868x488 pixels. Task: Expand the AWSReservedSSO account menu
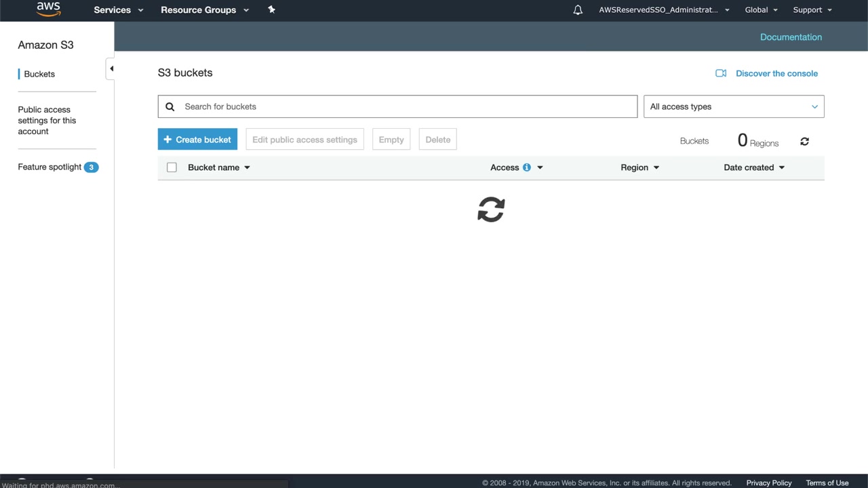(x=664, y=10)
